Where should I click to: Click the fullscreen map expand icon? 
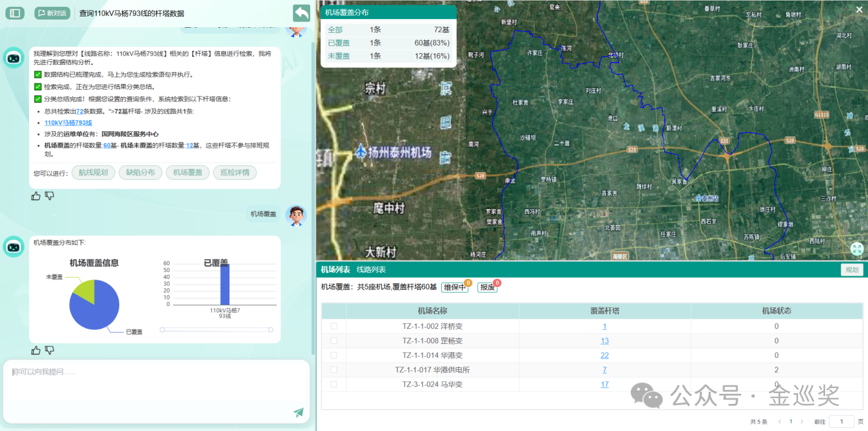[x=857, y=249]
